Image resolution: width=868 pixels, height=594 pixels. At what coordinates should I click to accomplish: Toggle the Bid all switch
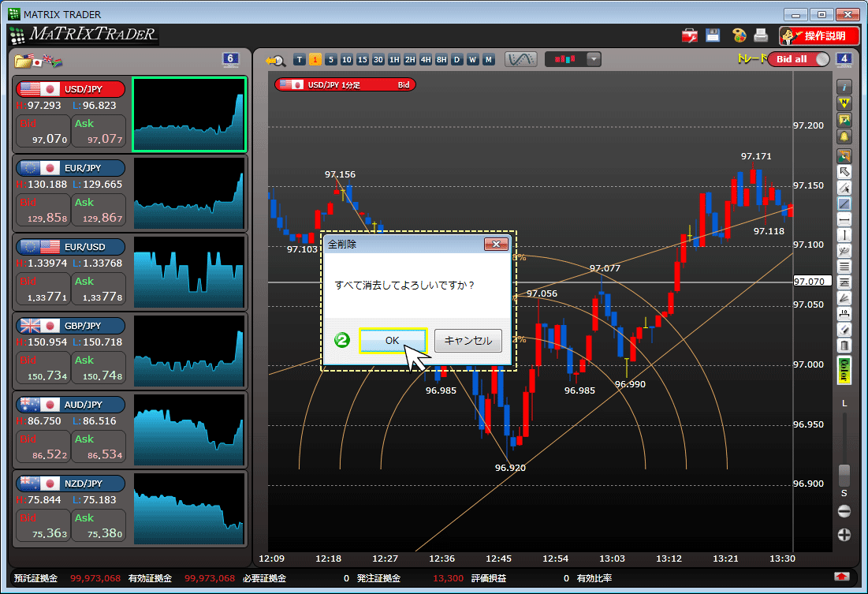click(799, 59)
